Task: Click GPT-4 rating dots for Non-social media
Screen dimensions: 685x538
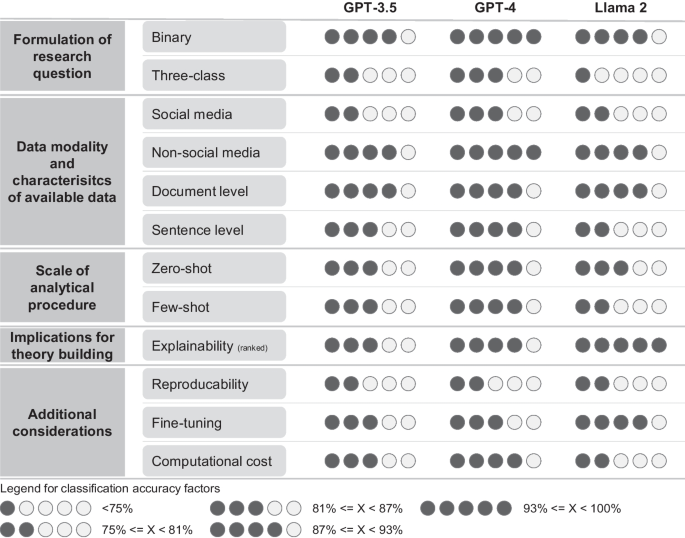Action: 495,152
